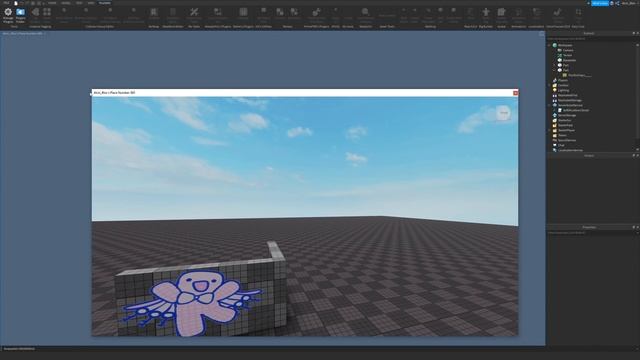Click the Players icon in Explorer
Image resolution: width=640 pixels, height=360 pixels.
tap(555, 80)
